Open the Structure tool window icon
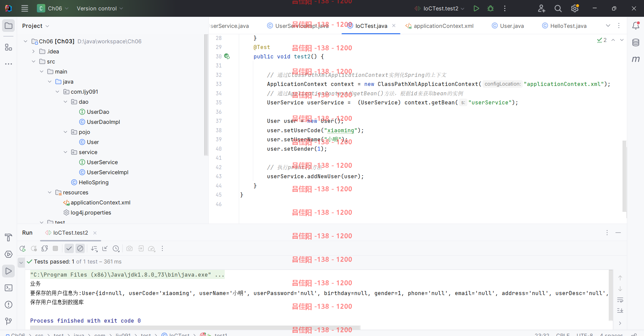The image size is (644, 336). click(x=8, y=47)
